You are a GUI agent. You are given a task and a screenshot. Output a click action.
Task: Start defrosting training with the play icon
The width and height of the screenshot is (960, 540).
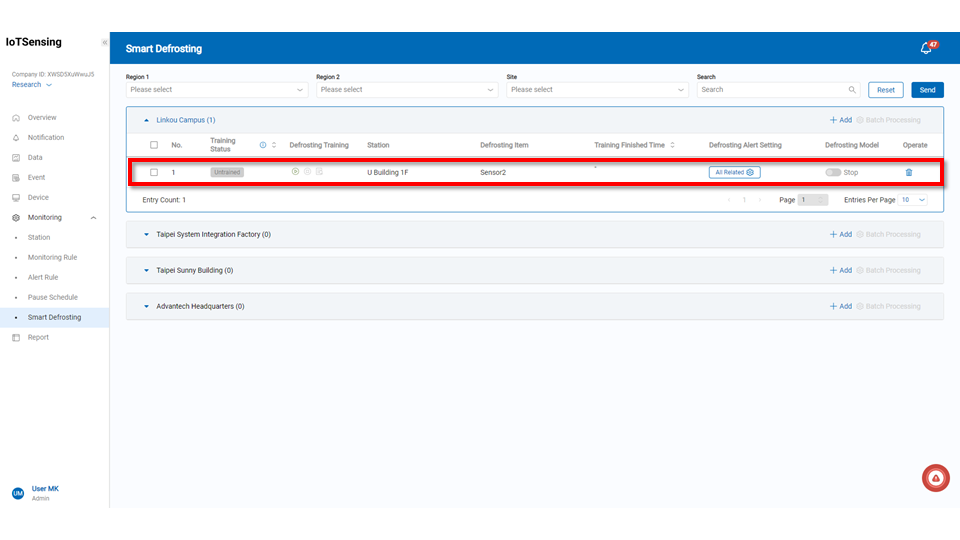coord(295,172)
